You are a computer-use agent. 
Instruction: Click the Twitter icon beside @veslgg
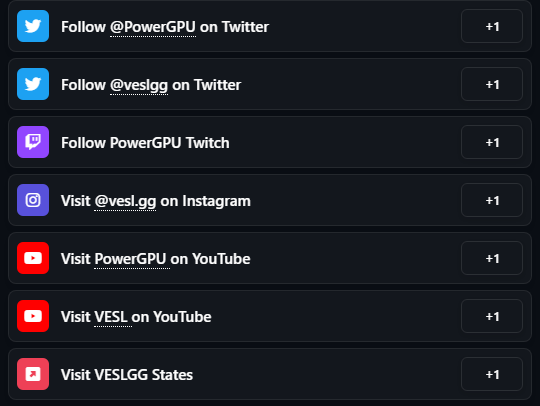[33, 84]
